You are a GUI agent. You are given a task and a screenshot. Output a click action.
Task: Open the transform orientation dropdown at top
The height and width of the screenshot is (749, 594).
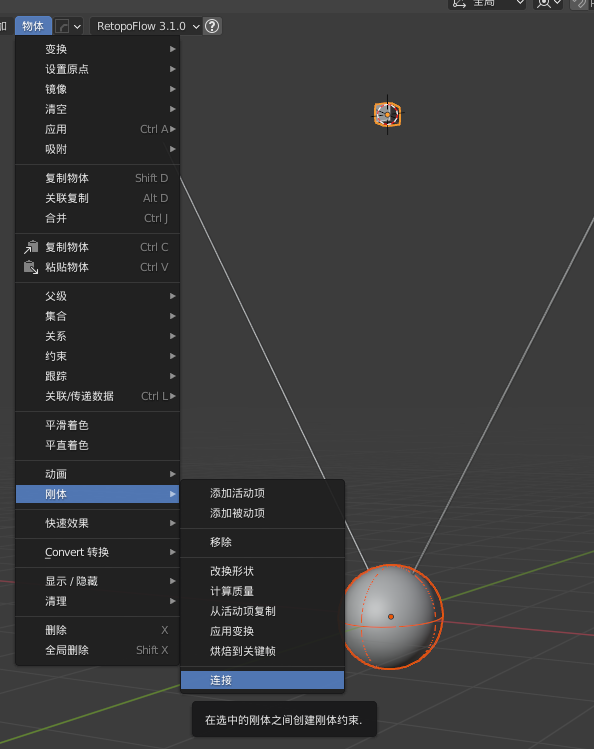click(x=487, y=4)
